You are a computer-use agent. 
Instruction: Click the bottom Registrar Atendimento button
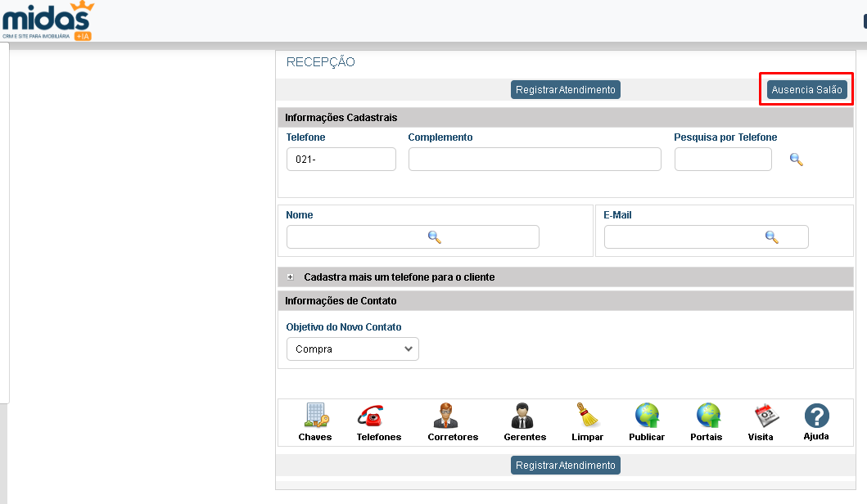(x=566, y=466)
